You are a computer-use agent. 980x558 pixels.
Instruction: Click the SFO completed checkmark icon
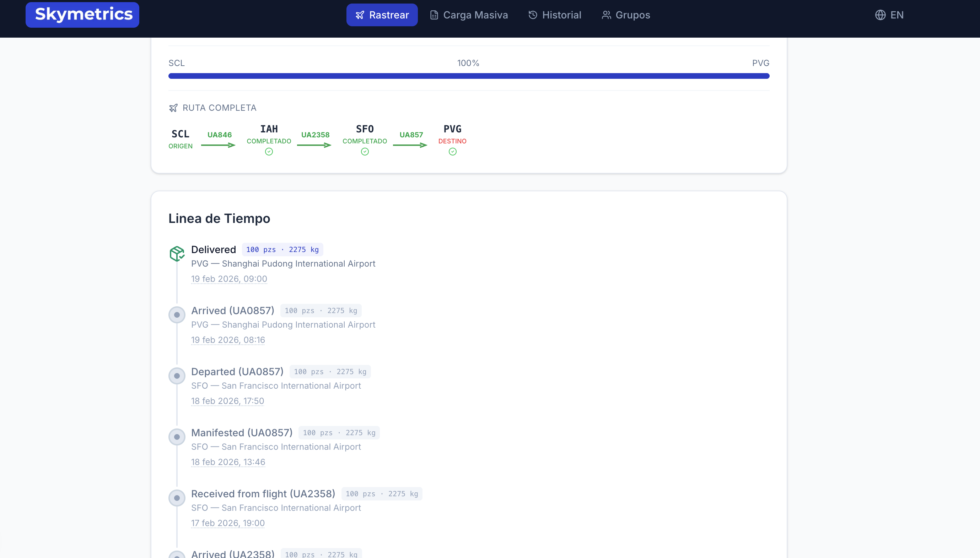pyautogui.click(x=365, y=152)
